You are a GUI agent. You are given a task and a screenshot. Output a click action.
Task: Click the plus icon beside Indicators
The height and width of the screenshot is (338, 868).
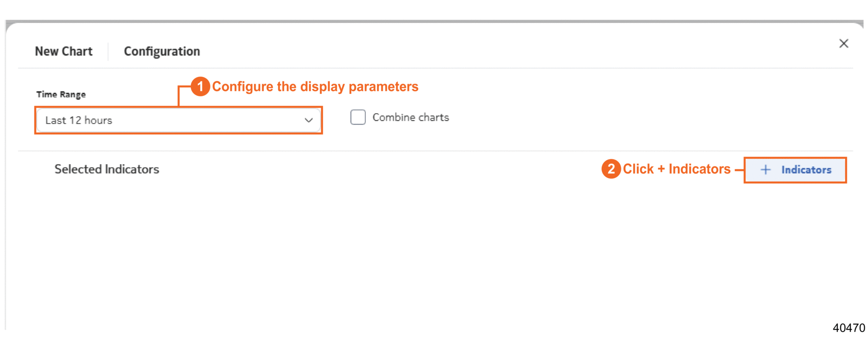(765, 170)
